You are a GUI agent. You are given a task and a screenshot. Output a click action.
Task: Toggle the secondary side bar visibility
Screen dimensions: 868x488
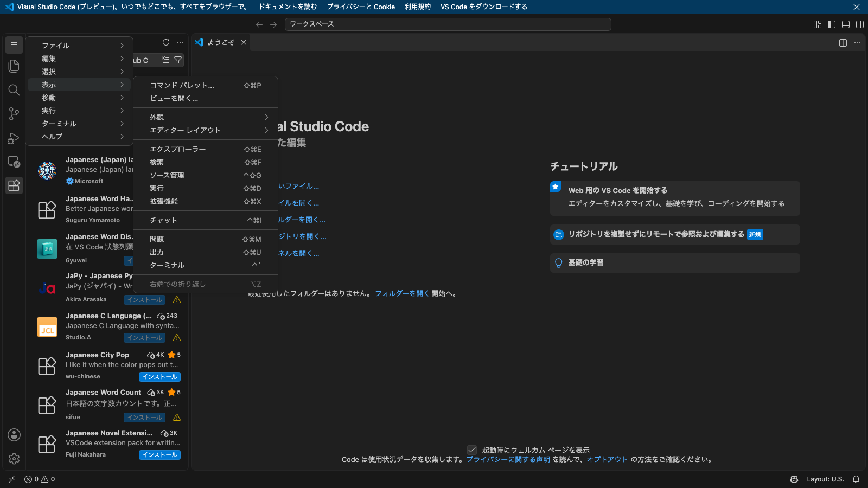point(860,24)
